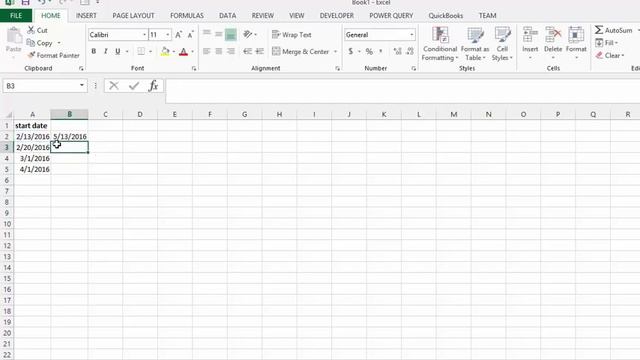Click the Name Box showing B3
This screenshot has height=360, width=640.
click(41, 86)
